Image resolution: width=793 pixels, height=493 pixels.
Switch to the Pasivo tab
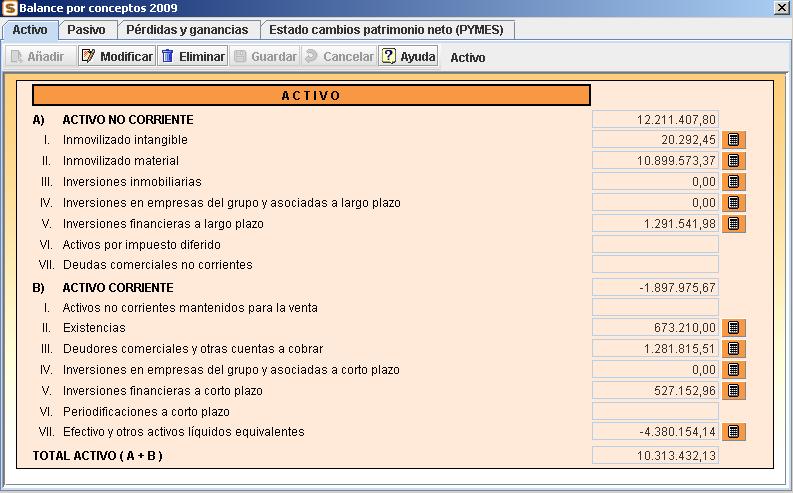(86, 30)
